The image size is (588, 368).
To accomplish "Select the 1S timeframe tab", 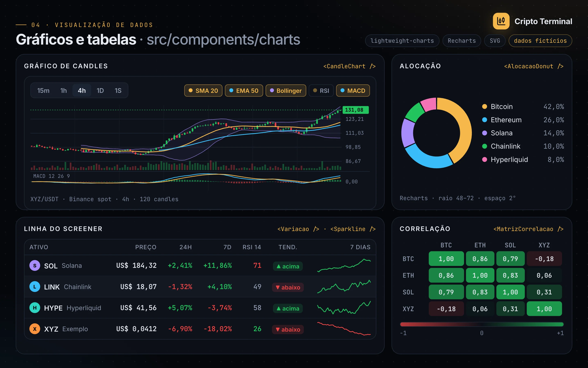I will 118,91.
